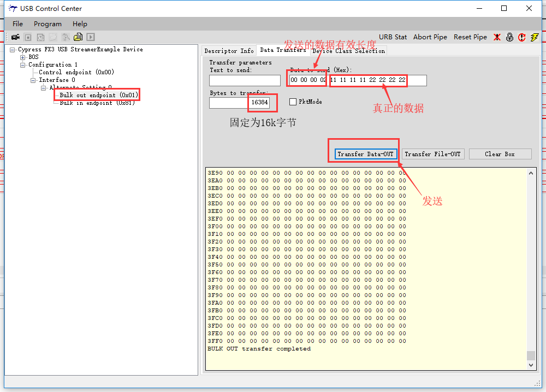Viewport: 546px width, 392px height.
Task: Select Bulk in endpoint (0x81)
Action: 97,103
